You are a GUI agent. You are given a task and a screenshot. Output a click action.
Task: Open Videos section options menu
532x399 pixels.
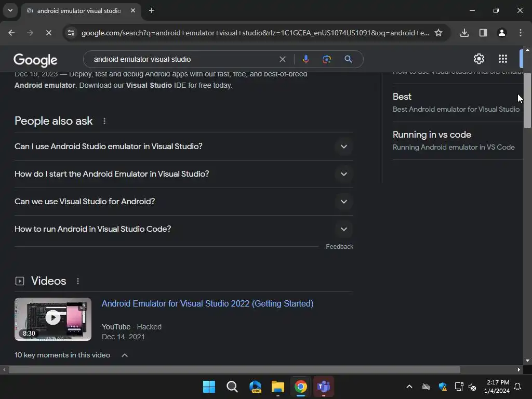(x=78, y=281)
